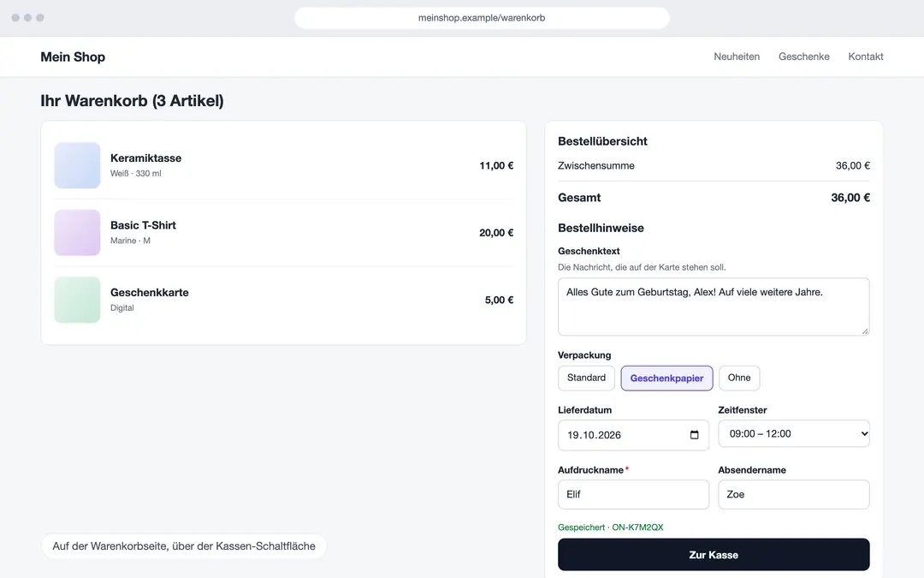Viewport: 924px width, 578px height.
Task: Click the Basic T-Shirt product thumbnail
Action: coord(77,232)
